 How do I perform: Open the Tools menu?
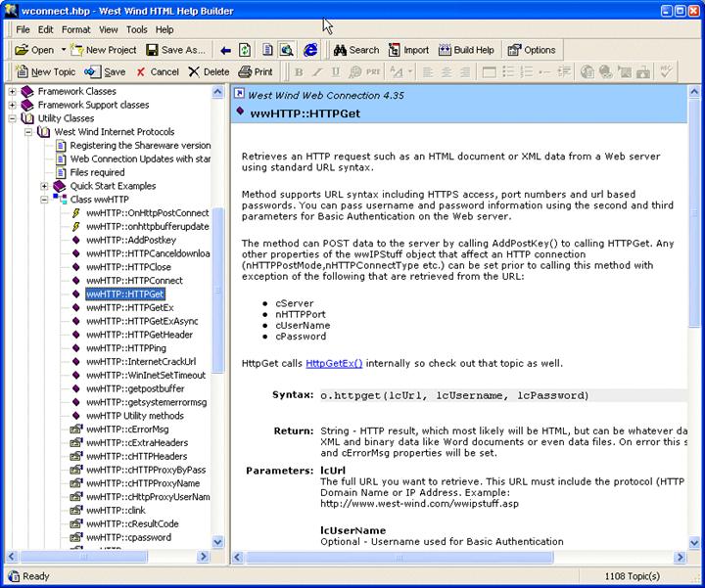(137, 29)
